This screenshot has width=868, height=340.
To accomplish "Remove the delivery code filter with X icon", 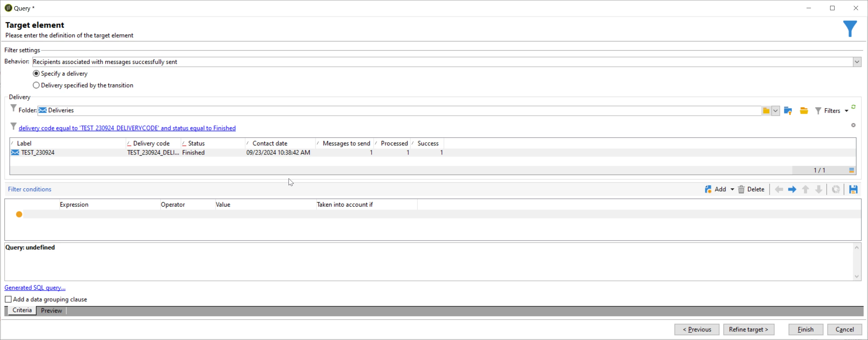I will pos(853,125).
